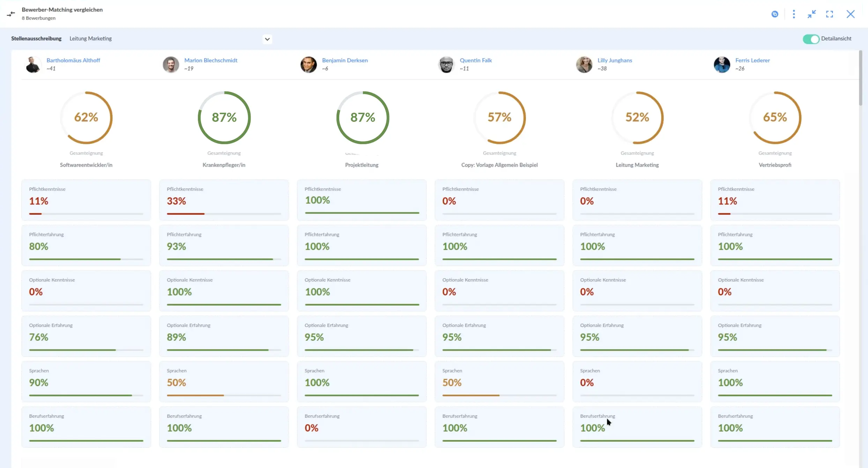Viewport: 868px width, 468px height.
Task: Expand the Stellenausschreibung dropdown chevron
Action: tap(267, 39)
